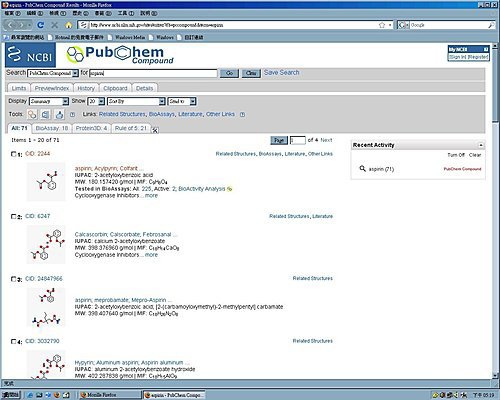Open the help icon beside the Tools icons

pyautogui.click(x=72, y=115)
